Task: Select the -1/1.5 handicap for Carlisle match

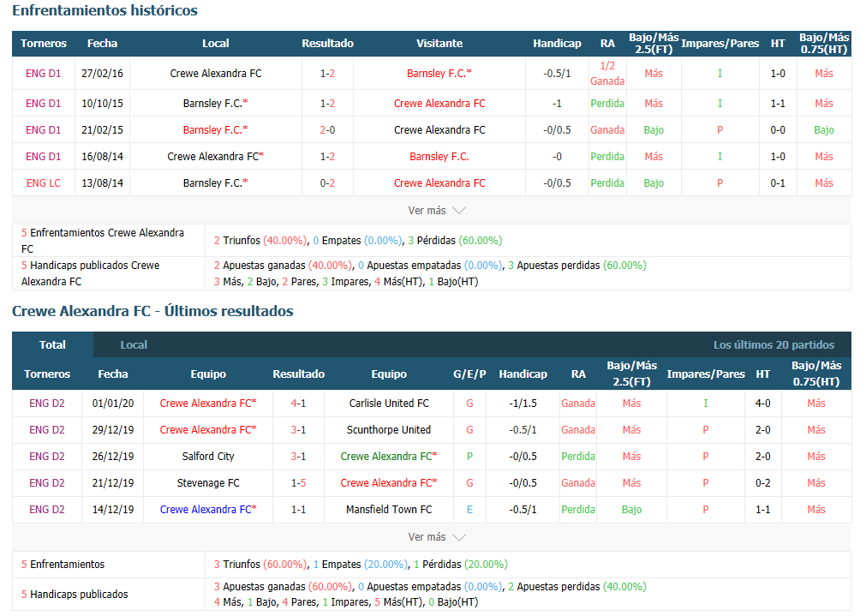Action: click(523, 404)
